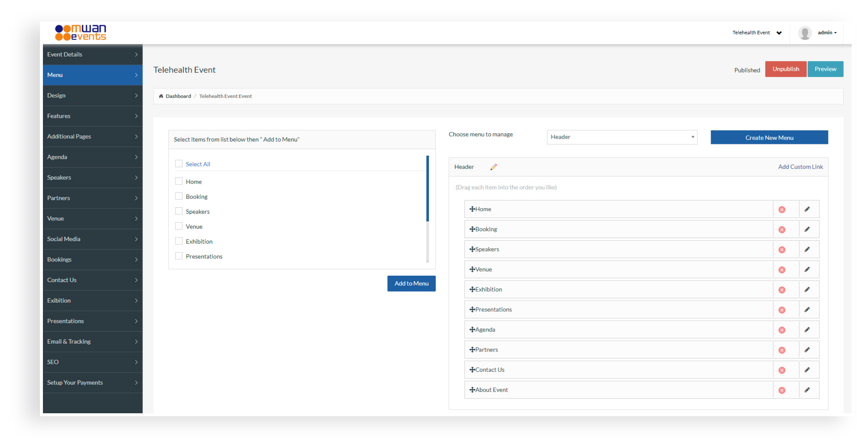The height and width of the screenshot is (448, 868).
Task: Click the item list scrollbar
Action: point(427,189)
